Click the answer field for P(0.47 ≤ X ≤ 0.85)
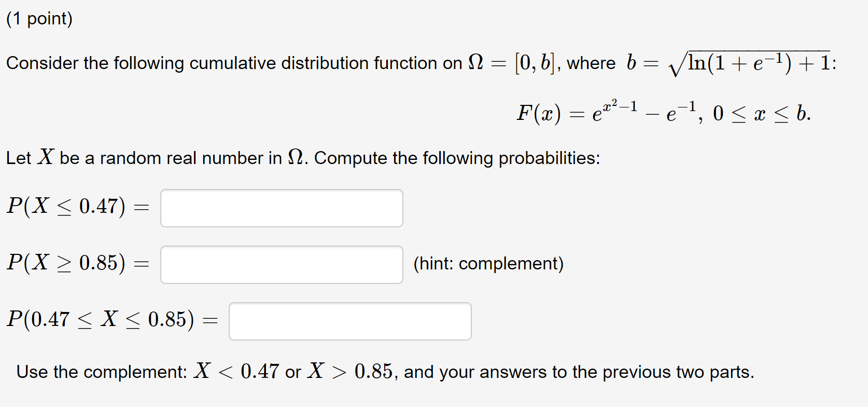The height and width of the screenshot is (407, 868). (x=350, y=321)
